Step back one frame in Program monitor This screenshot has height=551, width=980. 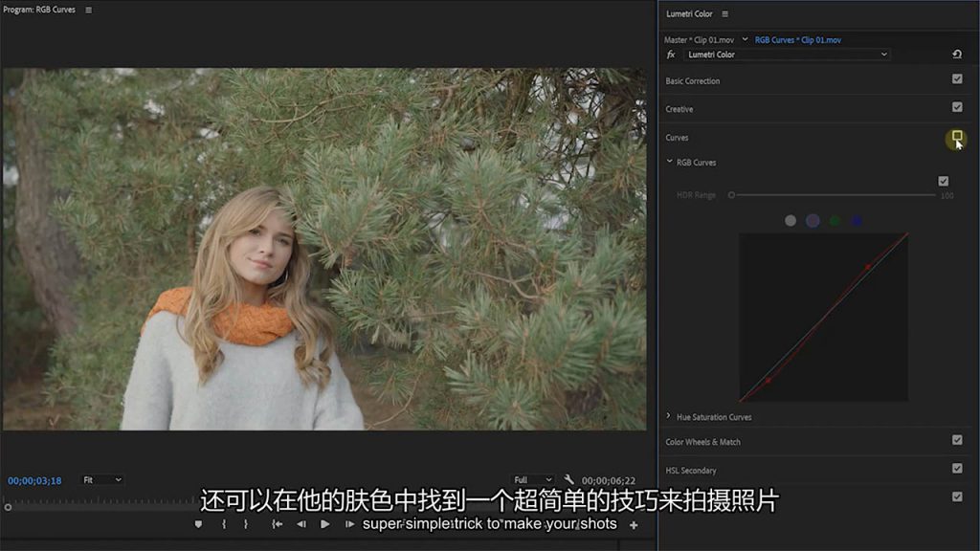coord(301,524)
